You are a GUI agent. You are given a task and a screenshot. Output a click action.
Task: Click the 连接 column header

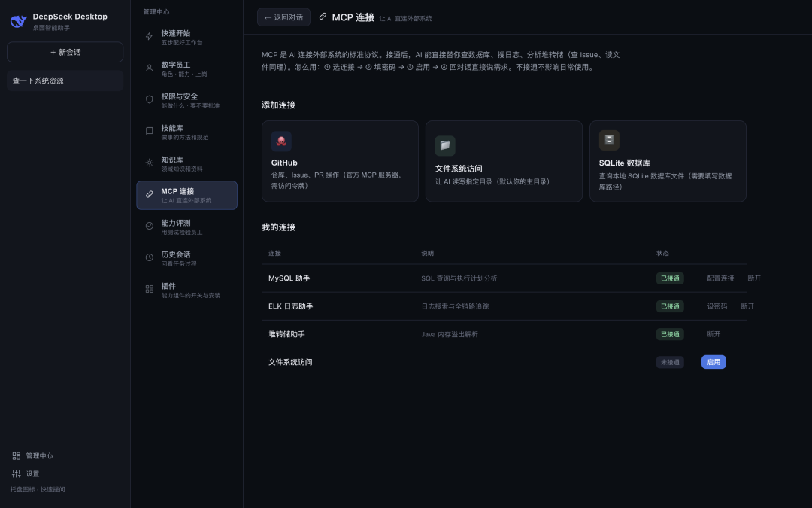[x=274, y=254]
